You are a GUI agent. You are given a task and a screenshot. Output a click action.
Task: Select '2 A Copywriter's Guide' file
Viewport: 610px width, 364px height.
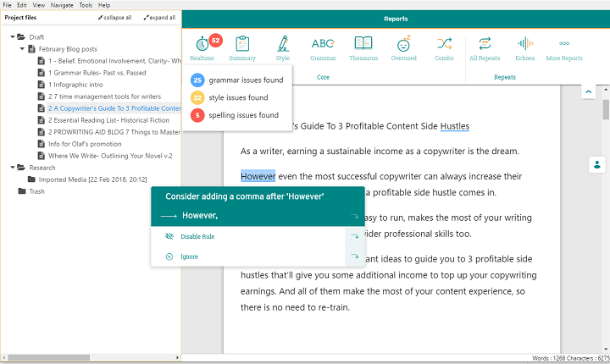(x=114, y=108)
